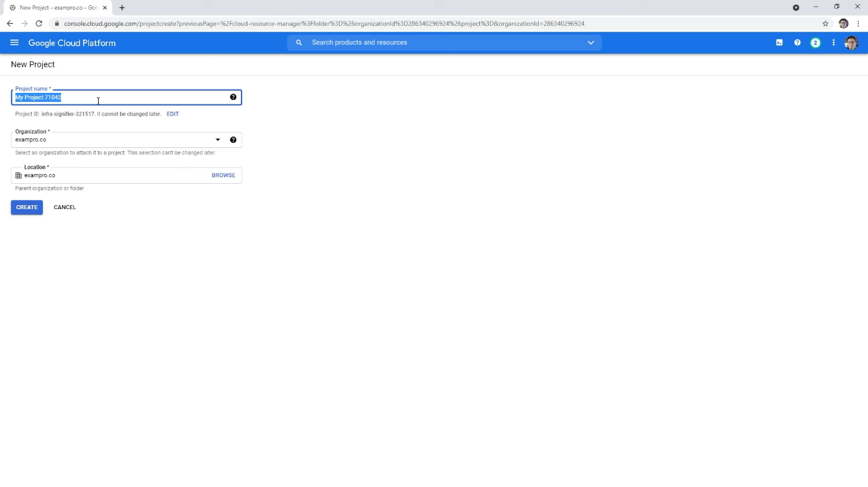Reload the page with the refresh icon
Image resolution: width=868 pixels, height=487 pixels.
coord(39,23)
